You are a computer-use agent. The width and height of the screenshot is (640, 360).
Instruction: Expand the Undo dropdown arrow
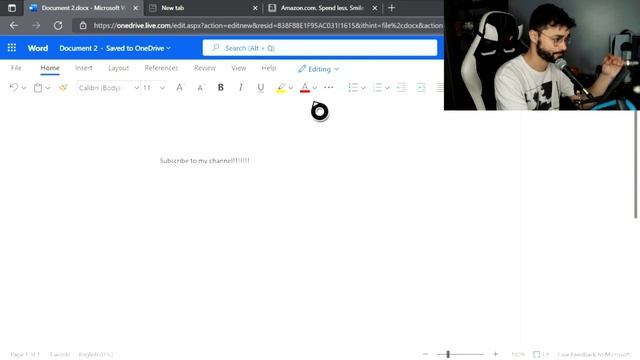24,88
